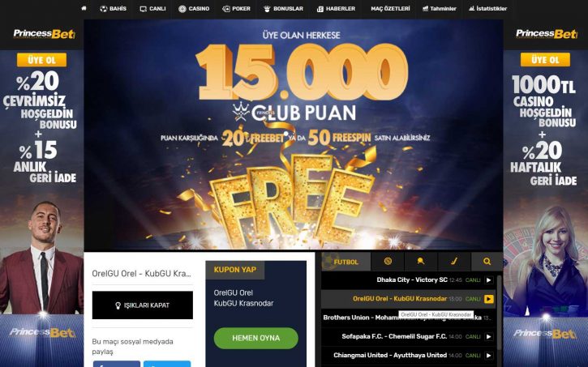Go to the home page icon
Viewport: 588px width, 367px height.
click(84, 8)
